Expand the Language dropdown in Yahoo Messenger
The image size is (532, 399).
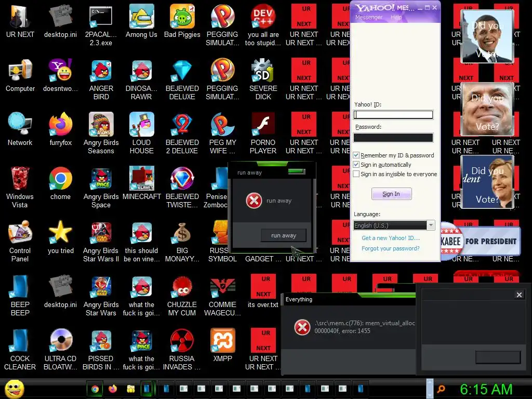tap(431, 225)
